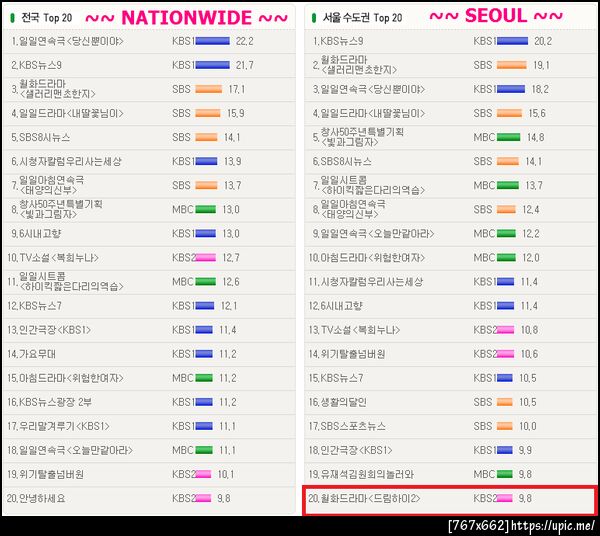Click the '서울 수도권 Top 20' heading
This screenshot has width=600, height=536.
362,18
